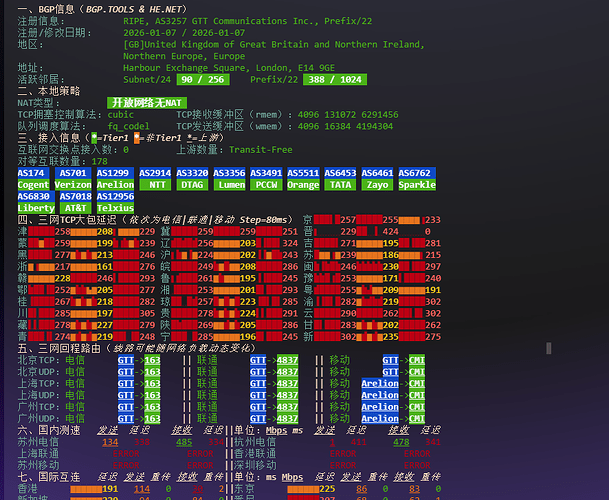Click the gray scrollbar thumb on the right
The width and height of the screenshot is (609, 500).
click(x=549, y=348)
